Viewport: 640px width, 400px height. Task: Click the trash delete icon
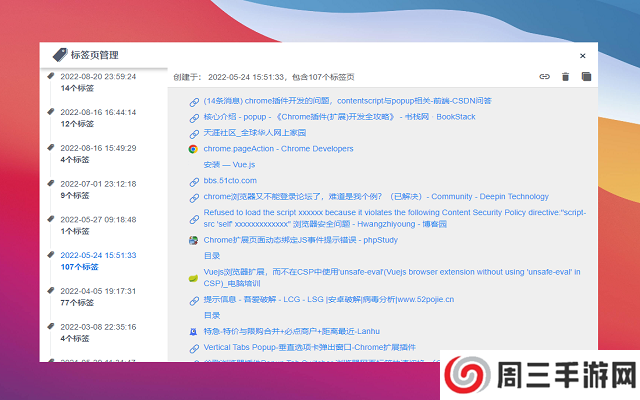pyautogui.click(x=566, y=76)
